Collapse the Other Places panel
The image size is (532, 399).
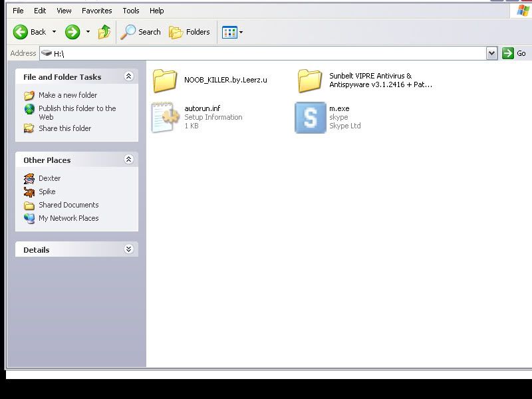point(128,160)
